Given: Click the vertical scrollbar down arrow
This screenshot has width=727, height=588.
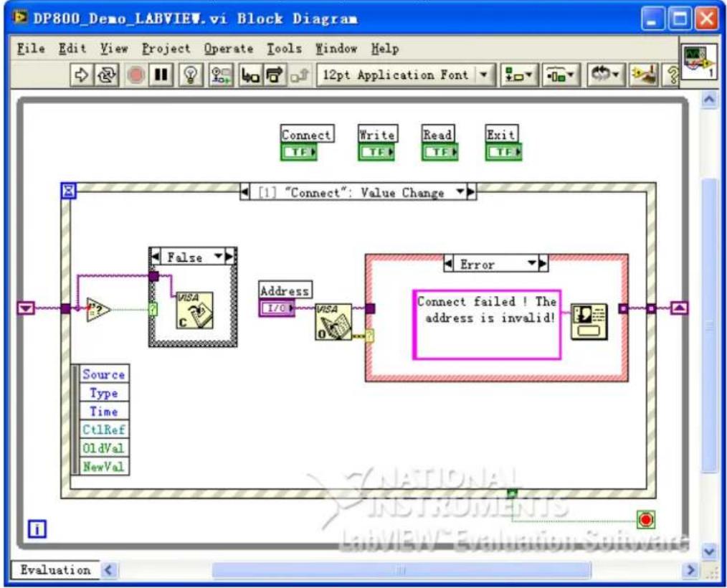Looking at the screenshot, I should point(709,551).
